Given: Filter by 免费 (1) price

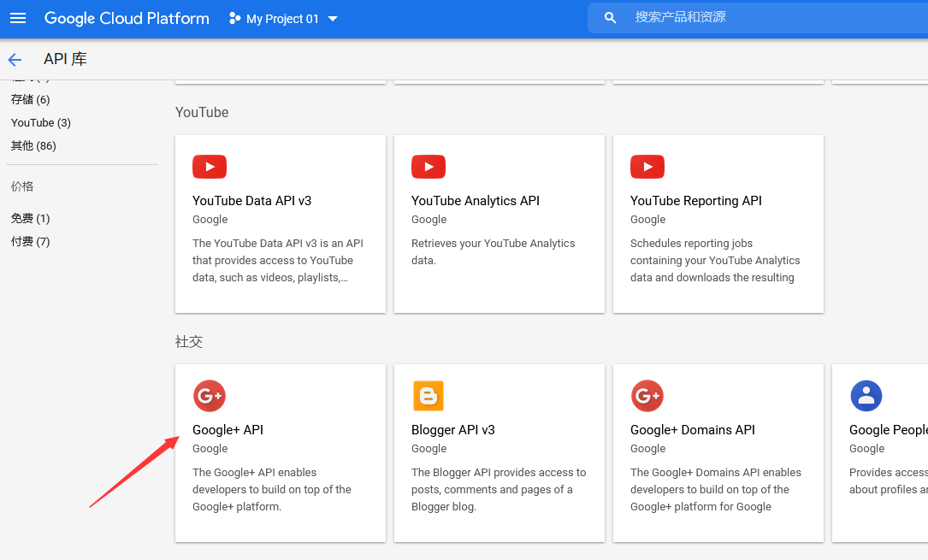Looking at the screenshot, I should [31, 218].
